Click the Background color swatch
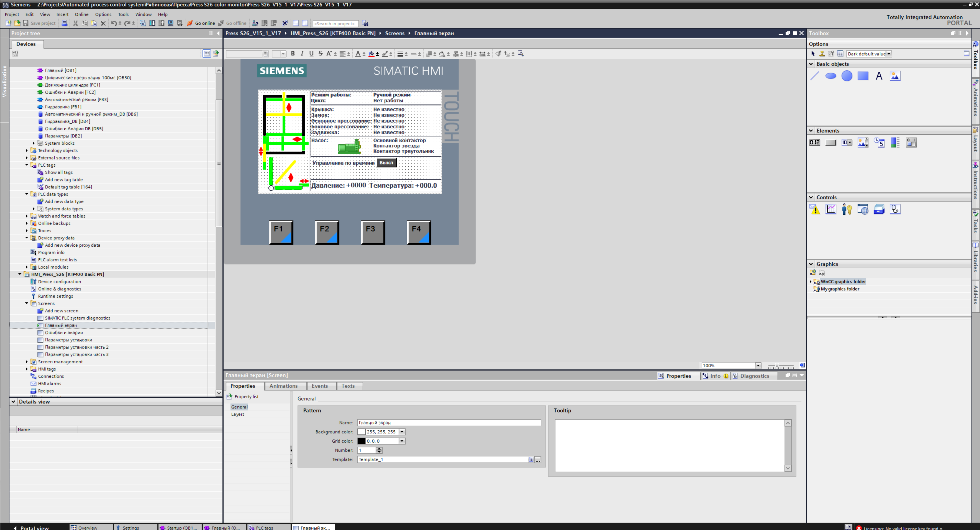The width and height of the screenshot is (980, 530). tap(361, 432)
